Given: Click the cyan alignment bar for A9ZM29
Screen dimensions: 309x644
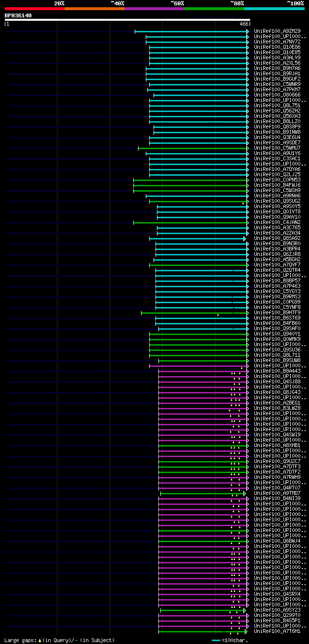Looking at the screenshot, I should pos(192,31).
